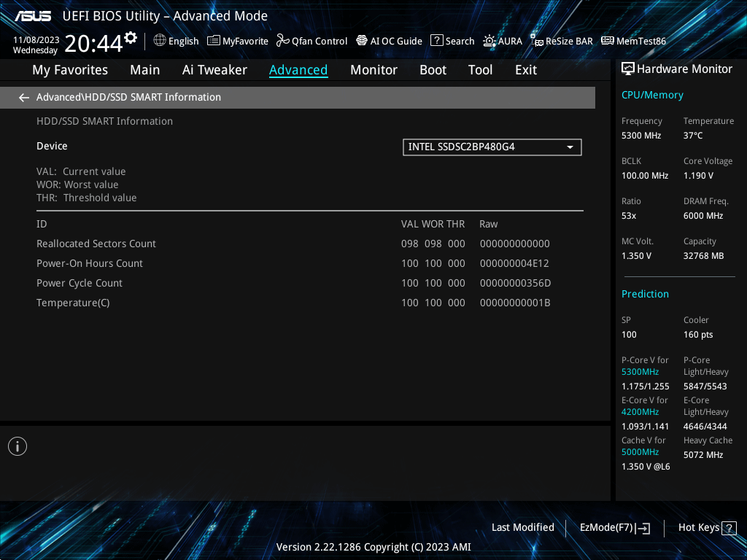
Task: Click the 5300 MHz frequency value
Action: [x=640, y=136]
